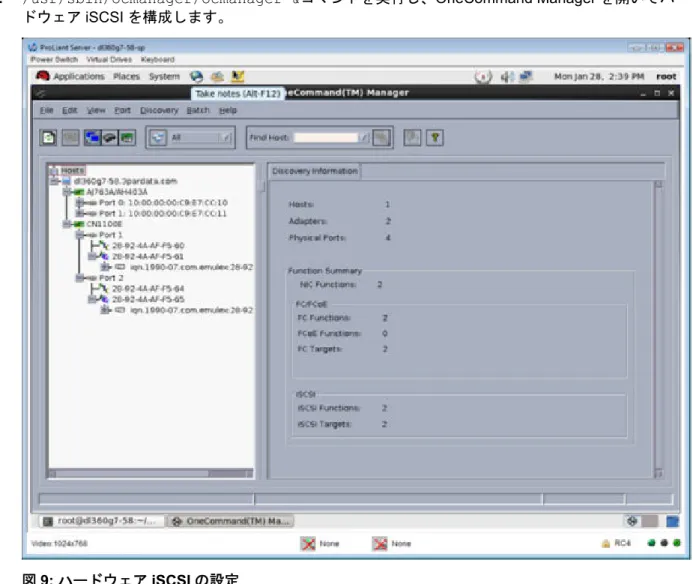Select the 28-92-4A-AF-F5-60 NIC item
693x584 pixels.
point(148,246)
